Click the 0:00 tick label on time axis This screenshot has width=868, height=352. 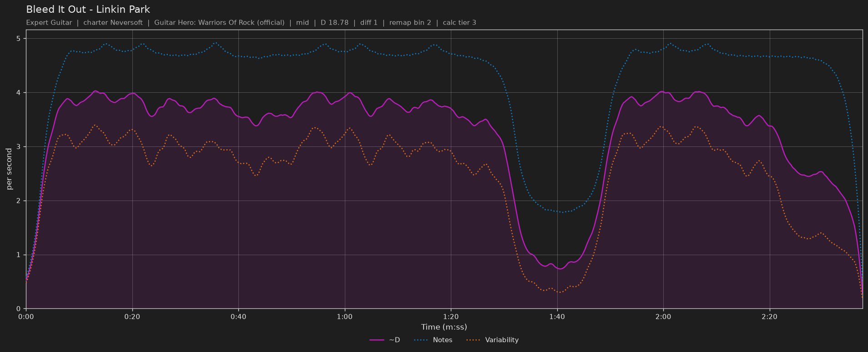coord(26,317)
